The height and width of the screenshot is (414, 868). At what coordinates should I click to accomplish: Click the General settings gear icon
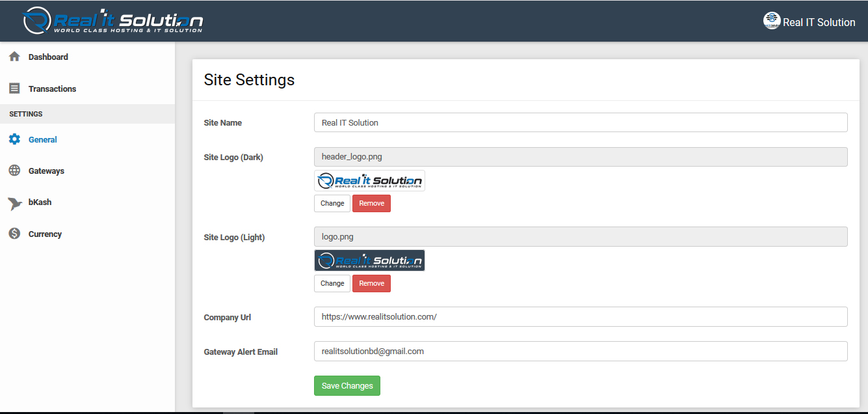14,139
